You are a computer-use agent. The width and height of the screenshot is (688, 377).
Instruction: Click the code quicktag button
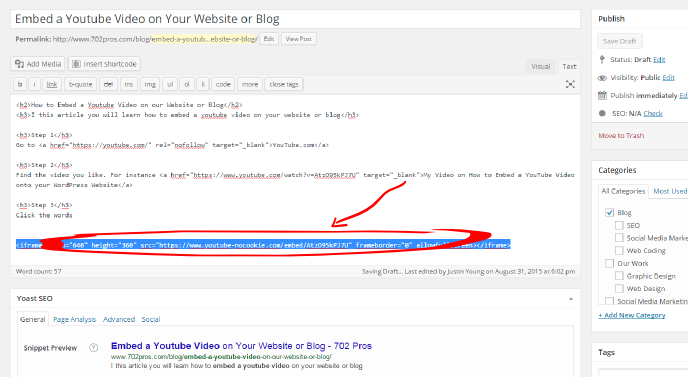click(223, 84)
